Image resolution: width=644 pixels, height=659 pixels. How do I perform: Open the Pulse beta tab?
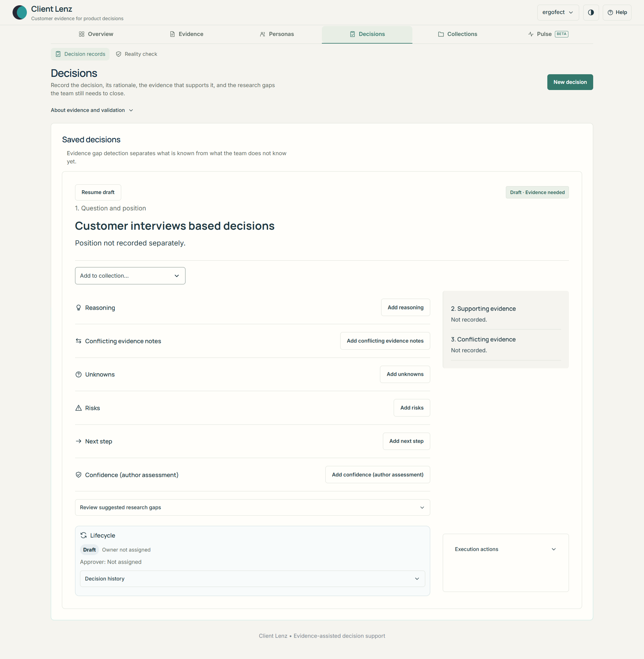548,34
